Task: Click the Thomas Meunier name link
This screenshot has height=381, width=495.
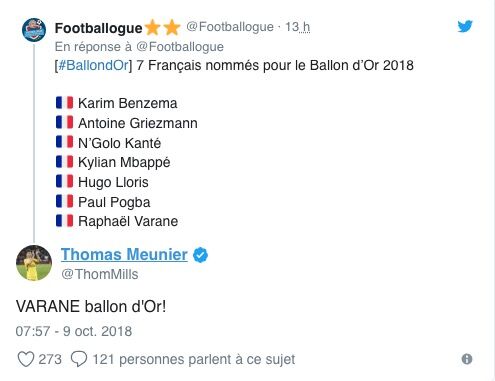Action: point(124,254)
